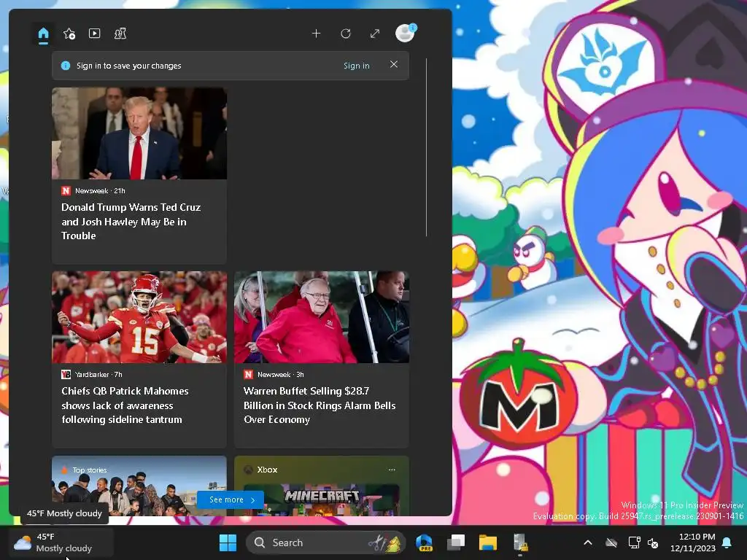Show hidden system tray icons chevron

pyautogui.click(x=588, y=542)
